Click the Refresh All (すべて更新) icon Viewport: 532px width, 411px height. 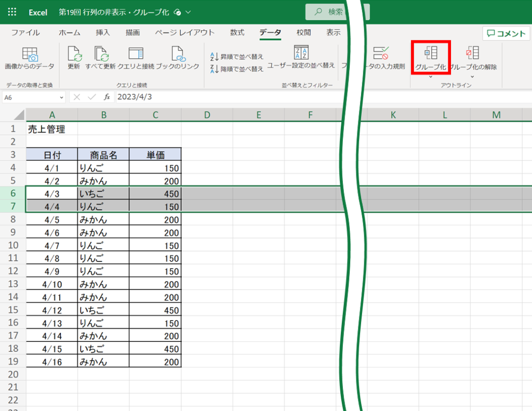(101, 54)
